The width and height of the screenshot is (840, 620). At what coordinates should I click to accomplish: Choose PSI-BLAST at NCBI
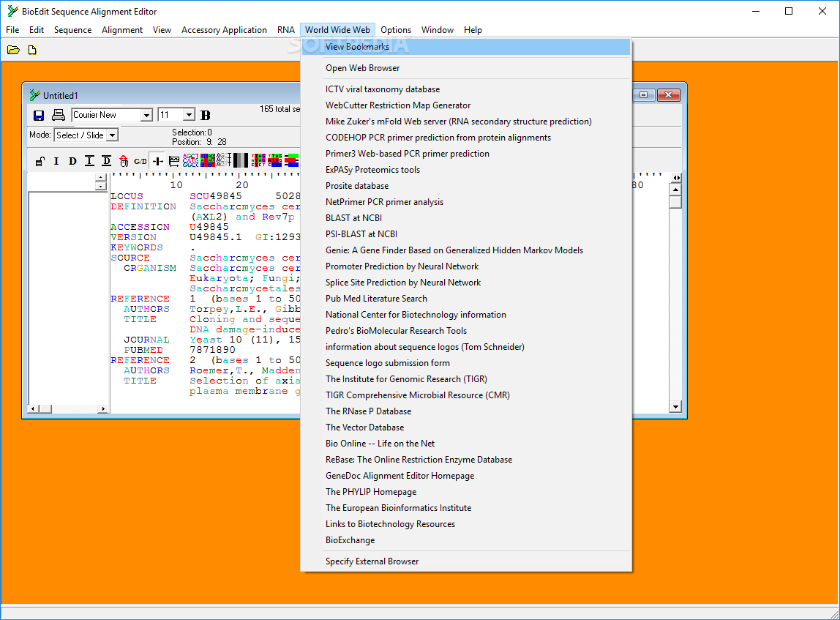coord(466,234)
